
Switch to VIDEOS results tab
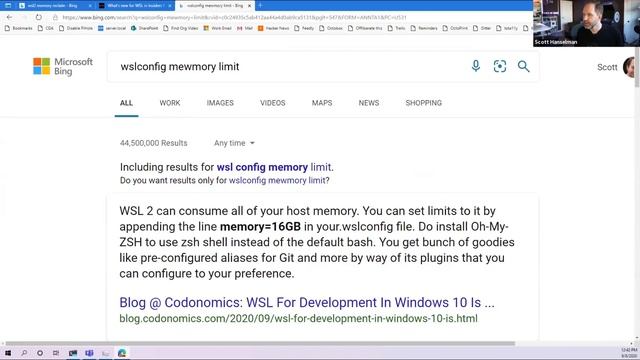(273, 103)
